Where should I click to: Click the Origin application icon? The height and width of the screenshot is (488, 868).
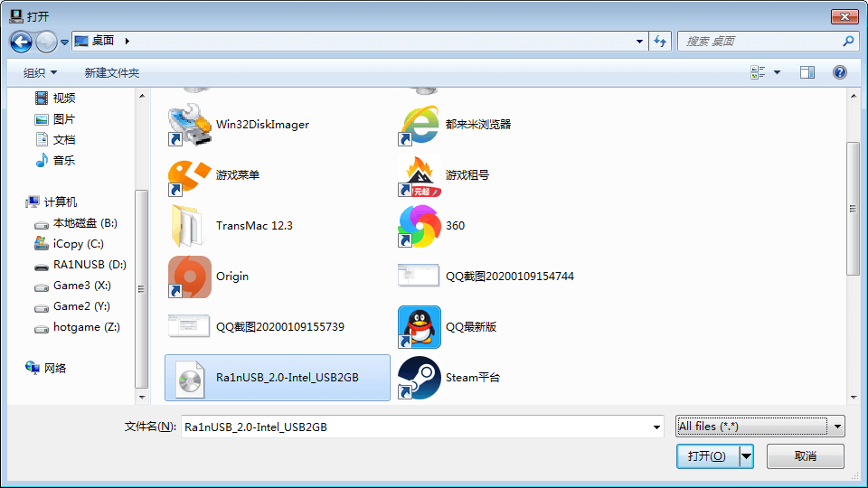coord(190,277)
